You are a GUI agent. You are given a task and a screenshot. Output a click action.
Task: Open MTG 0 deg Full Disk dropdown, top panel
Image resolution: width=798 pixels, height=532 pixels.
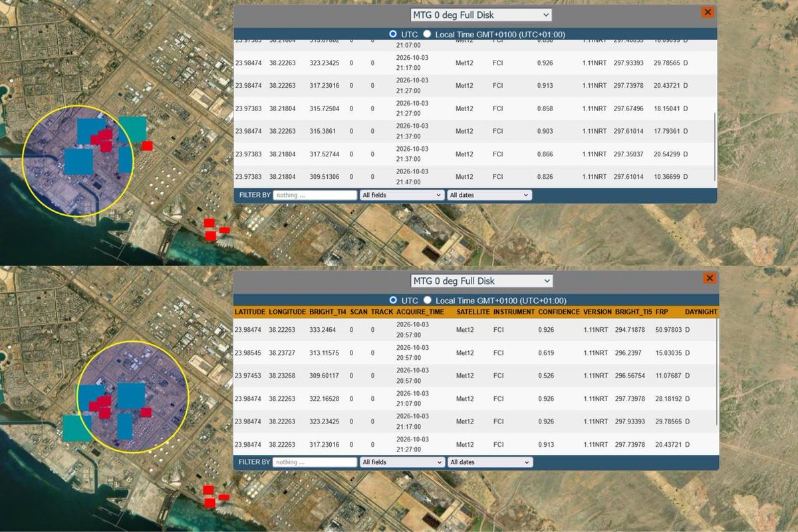coord(481,15)
